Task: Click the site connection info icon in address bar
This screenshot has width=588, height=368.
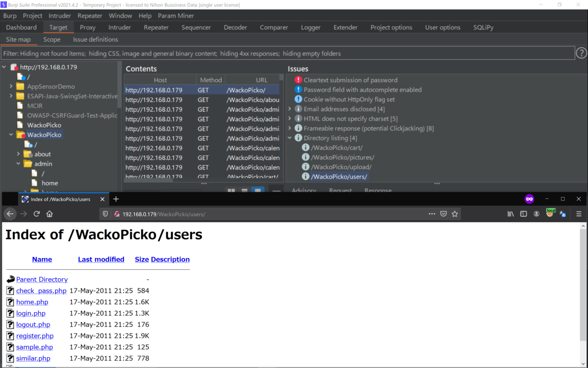Action: pos(117,214)
